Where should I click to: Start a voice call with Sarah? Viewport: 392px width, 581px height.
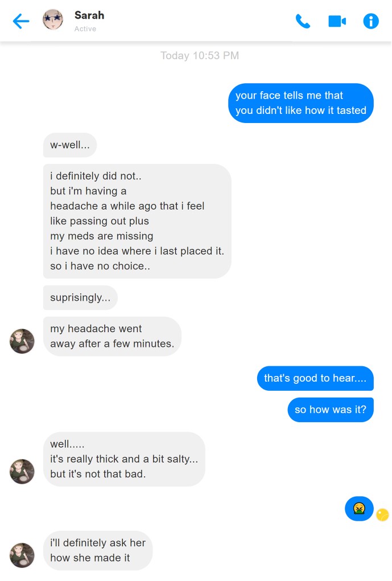point(303,22)
